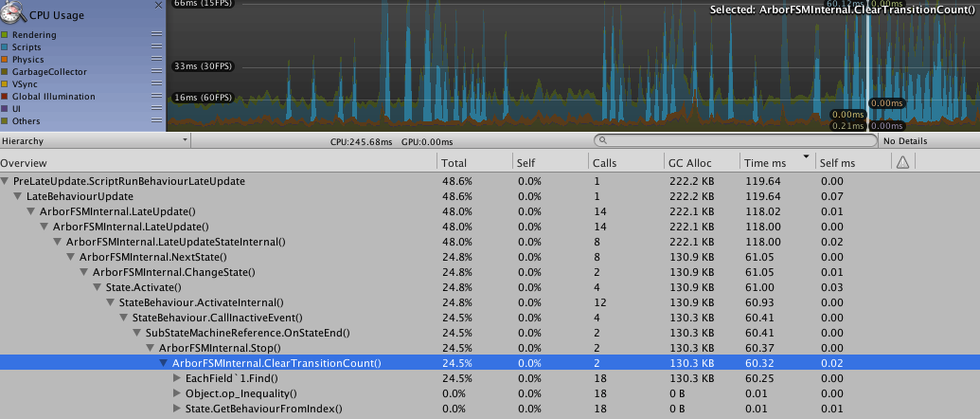Screen dimensions: 980x419
Task: Click the Global Illumination color swatch
Action: pyautogui.click(x=6, y=97)
